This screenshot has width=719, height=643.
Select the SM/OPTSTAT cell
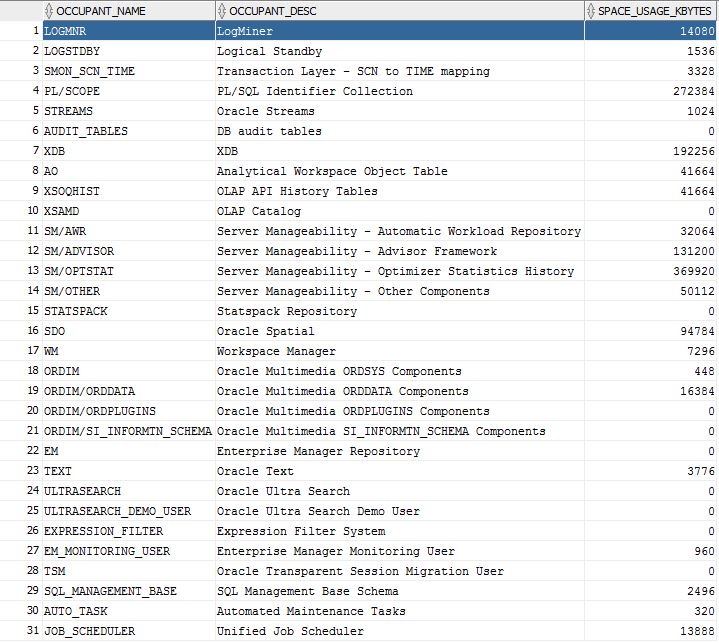[129, 271]
